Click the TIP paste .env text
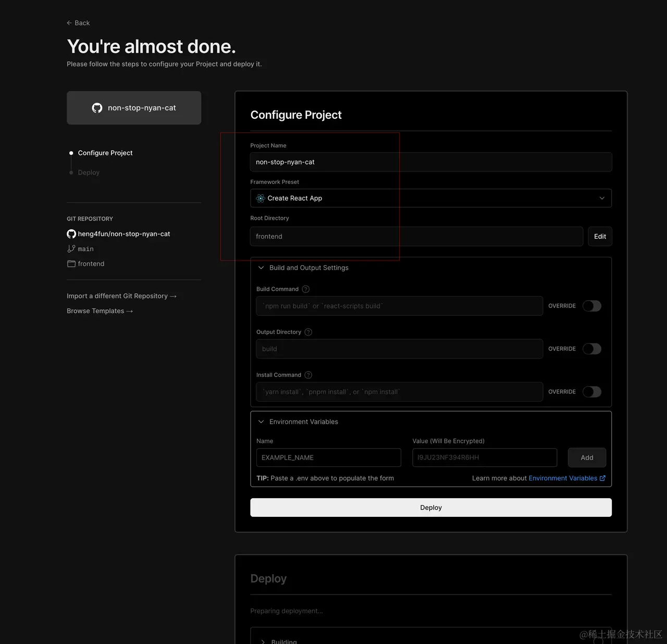The image size is (667, 644). 325,478
